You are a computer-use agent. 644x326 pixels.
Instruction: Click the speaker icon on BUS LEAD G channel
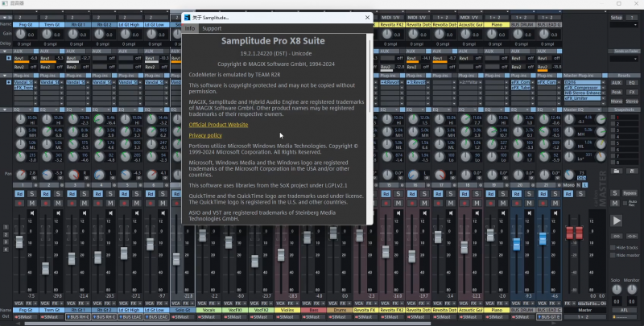[555, 213]
